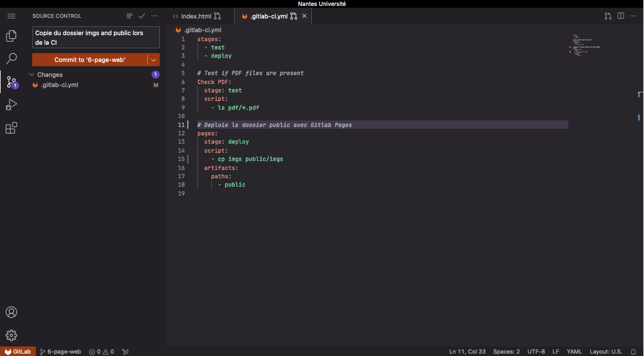The width and height of the screenshot is (644, 356).
Task: Click Layout: U.S. in status bar
Action: (x=606, y=351)
